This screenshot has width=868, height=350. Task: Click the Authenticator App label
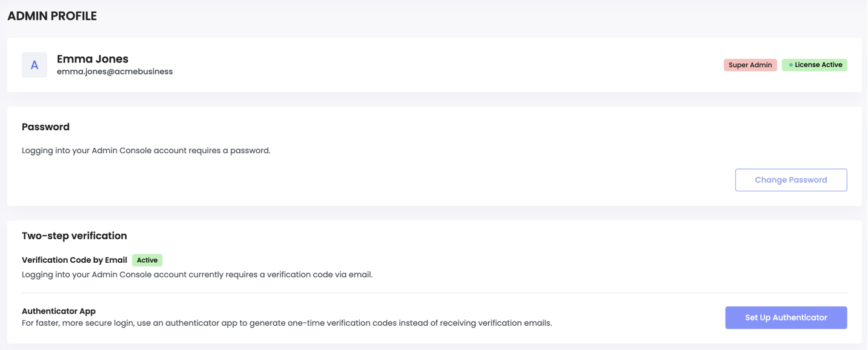pyautogui.click(x=58, y=311)
